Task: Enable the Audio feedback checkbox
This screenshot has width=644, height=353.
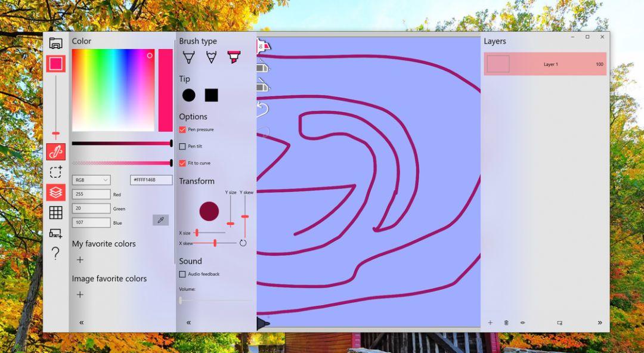Action: [182, 274]
